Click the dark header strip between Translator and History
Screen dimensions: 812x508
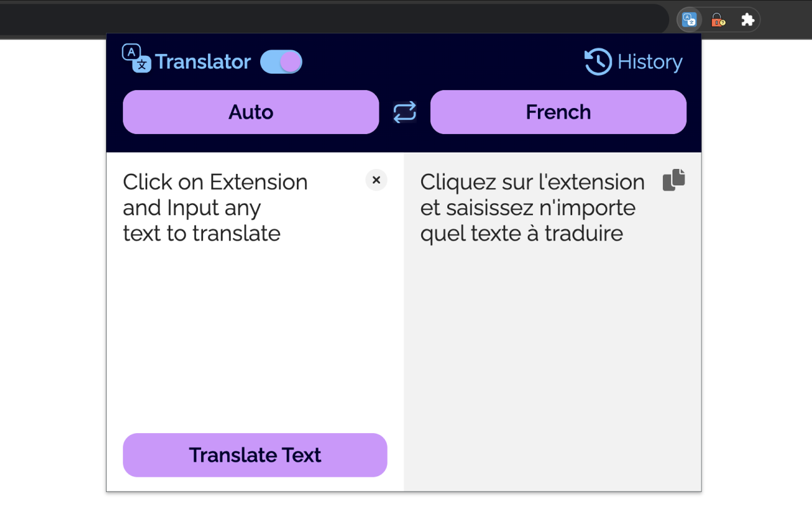click(x=443, y=62)
